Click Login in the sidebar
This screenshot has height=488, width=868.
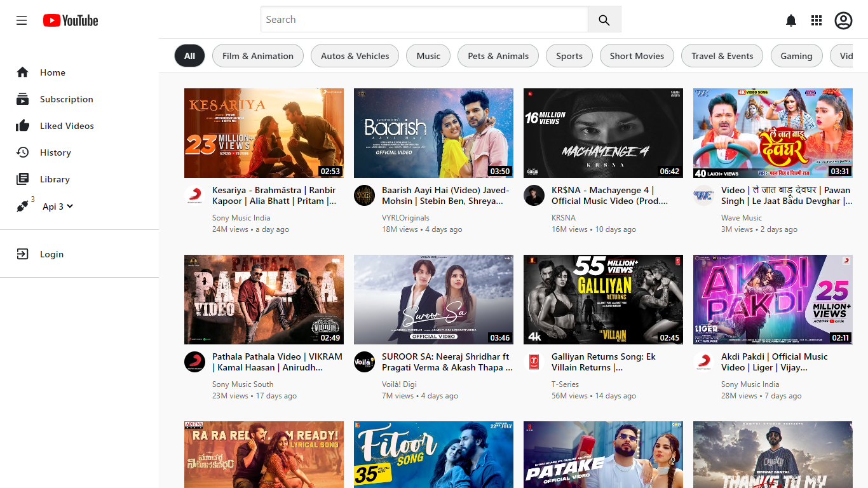click(x=51, y=254)
